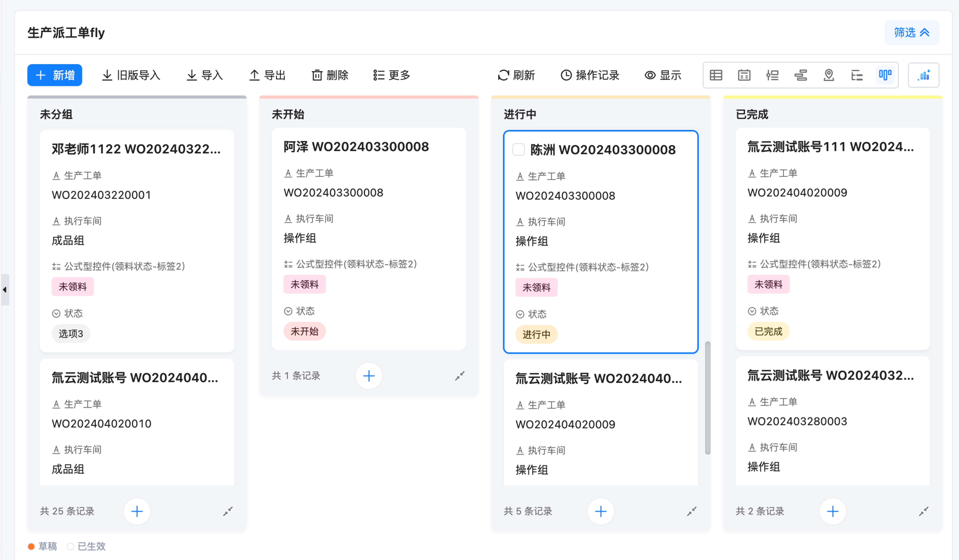The image size is (959, 560).
Task: Click the 共 5 条记录 count
Action: click(x=528, y=511)
